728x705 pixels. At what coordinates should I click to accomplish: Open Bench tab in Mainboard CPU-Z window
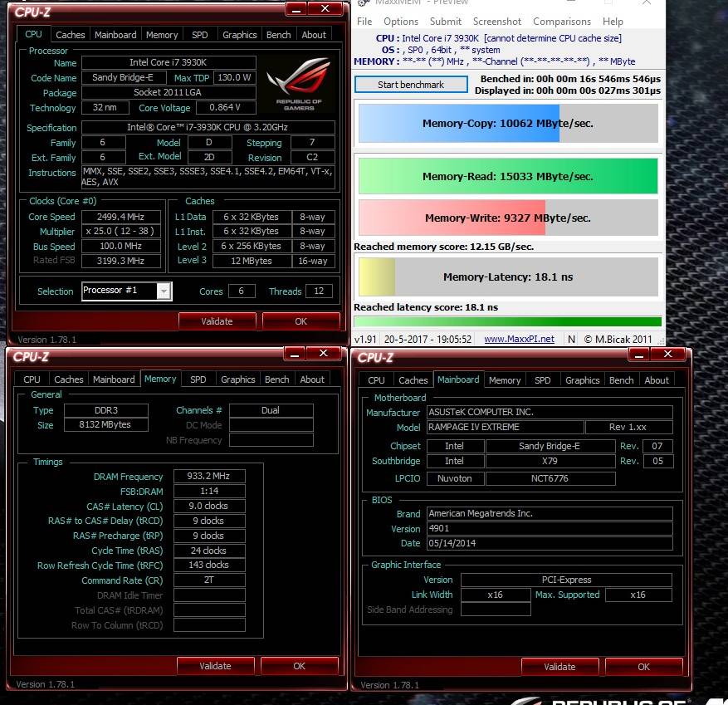pyautogui.click(x=621, y=380)
